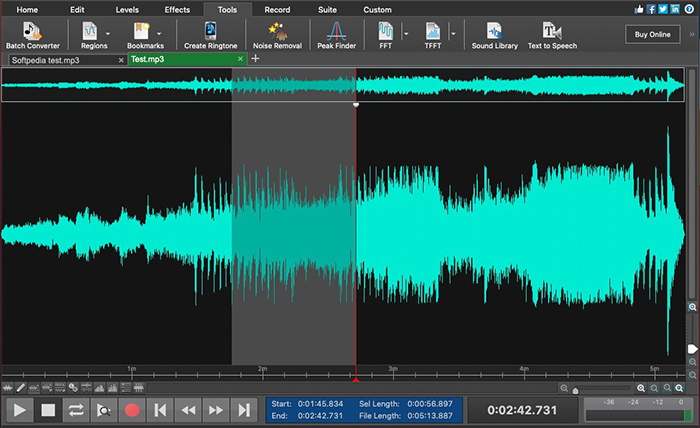Click the list view icon in the small toolbar
Screen dimensions: 700x428
pyautogui.click(x=125, y=388)
